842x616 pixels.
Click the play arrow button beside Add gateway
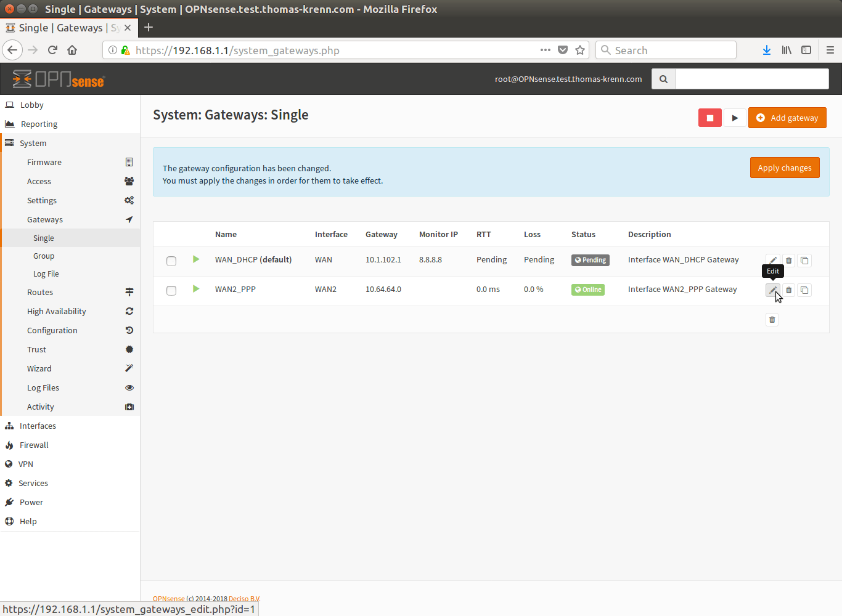coord(734,118)
